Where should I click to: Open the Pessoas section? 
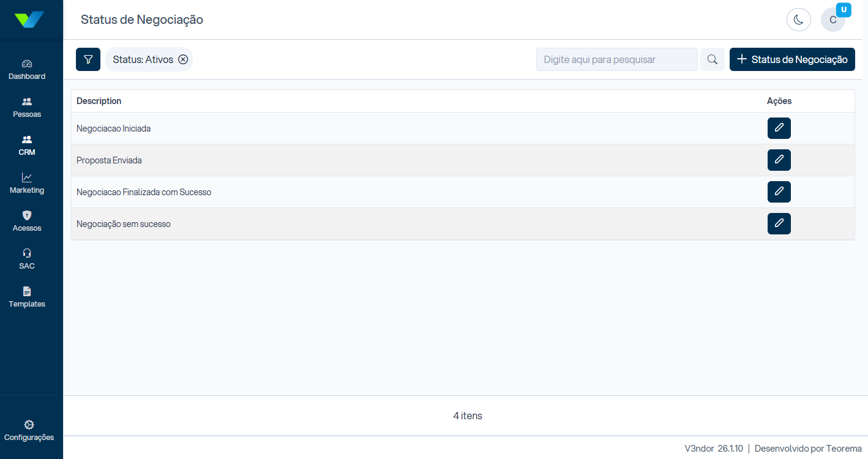click(27, 108)
